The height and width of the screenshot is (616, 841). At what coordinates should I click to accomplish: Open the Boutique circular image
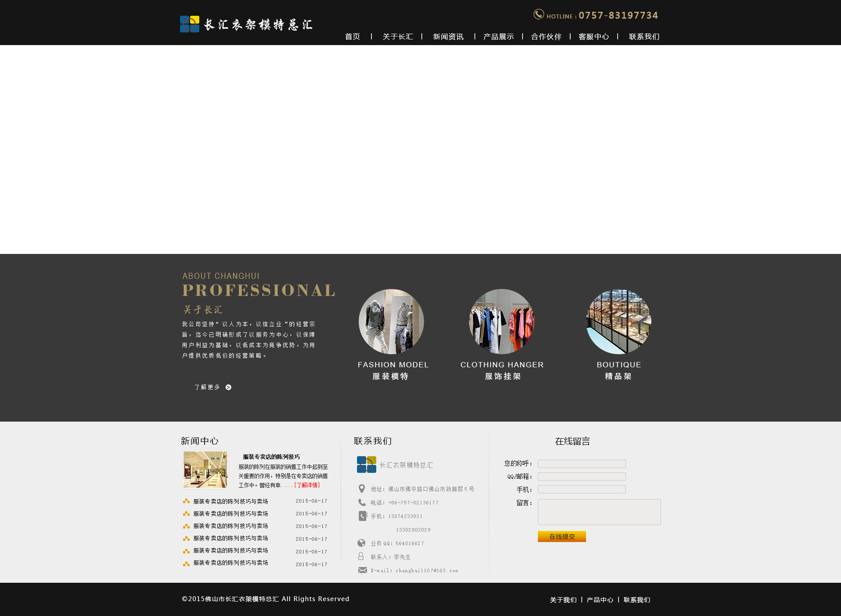(618, 321)
